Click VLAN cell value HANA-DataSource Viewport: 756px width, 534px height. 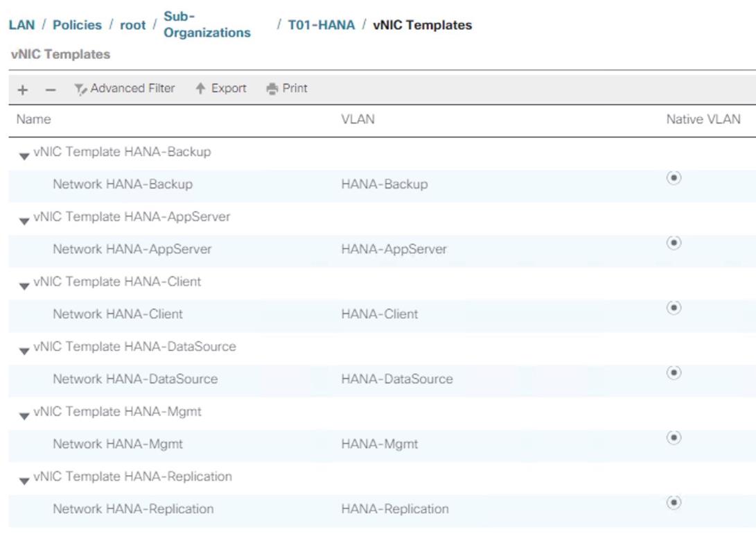[x=397, y=379]
